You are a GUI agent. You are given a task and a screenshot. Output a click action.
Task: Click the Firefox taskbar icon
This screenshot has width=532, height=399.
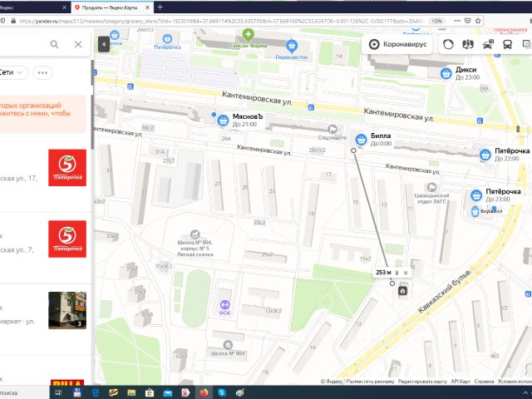204,393
